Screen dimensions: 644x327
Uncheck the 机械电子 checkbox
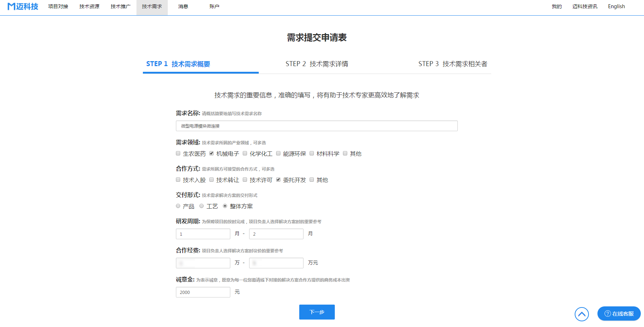[x=211, y=154]
